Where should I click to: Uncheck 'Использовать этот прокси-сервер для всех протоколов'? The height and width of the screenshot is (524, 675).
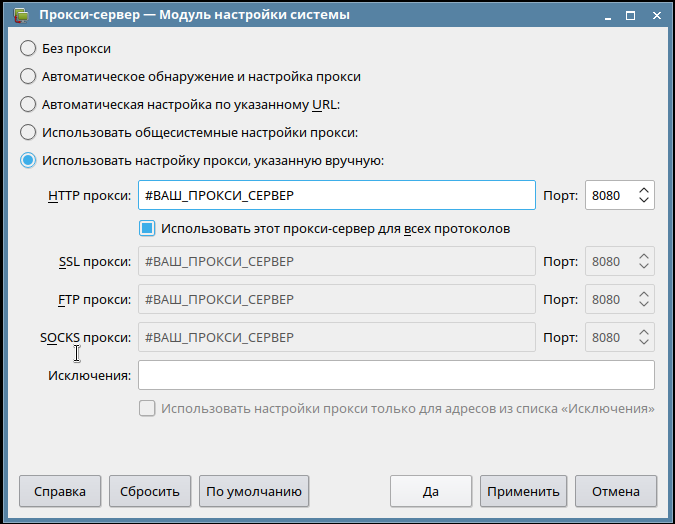click(x=147, y=229)
